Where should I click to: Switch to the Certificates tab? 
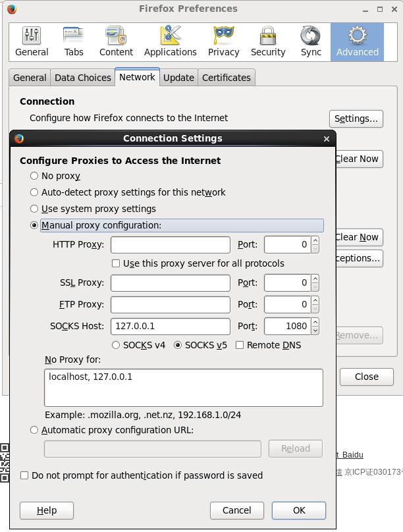[227, 78]
